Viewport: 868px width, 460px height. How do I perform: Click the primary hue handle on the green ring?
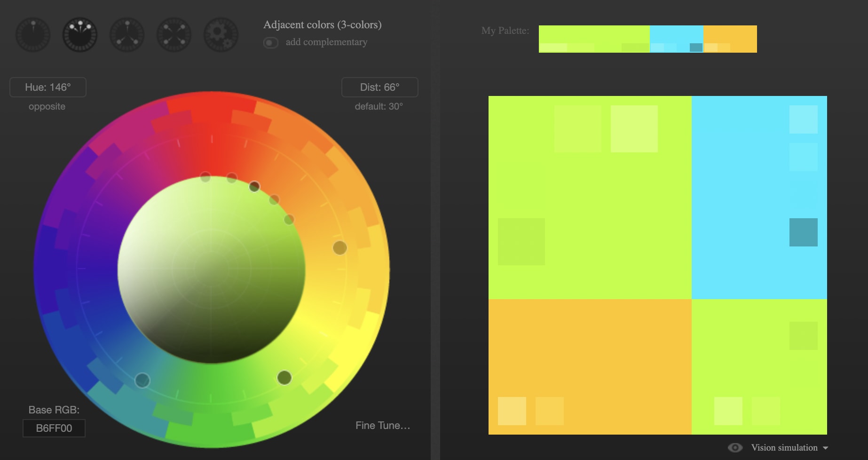pyautogui.click(x=284, y=378)
